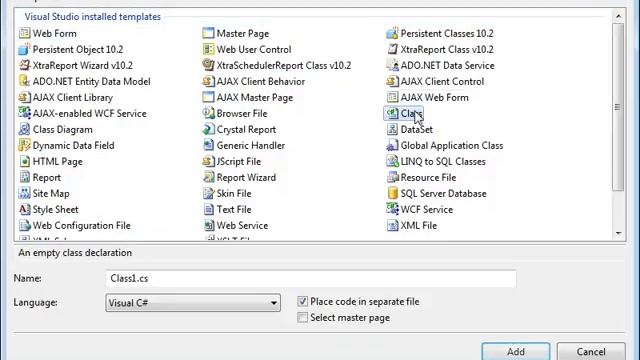Select the AJAX Web Form label
Screen dimensions: 640x360
pos(434,97)
